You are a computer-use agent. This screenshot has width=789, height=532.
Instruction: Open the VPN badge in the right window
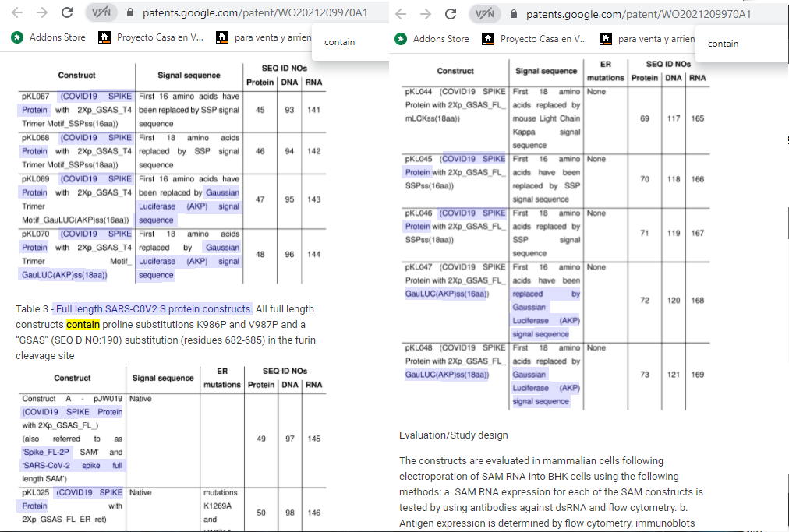click(x=485, y=14)
